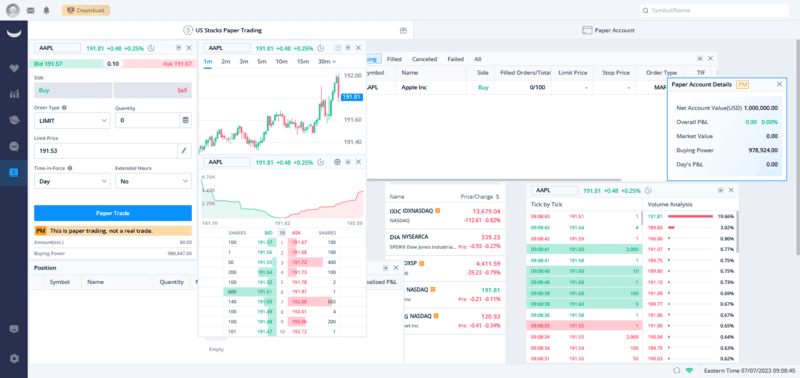Click the yellow Download button
This screenshot has width=800, height=378.
tap(86, 10)
